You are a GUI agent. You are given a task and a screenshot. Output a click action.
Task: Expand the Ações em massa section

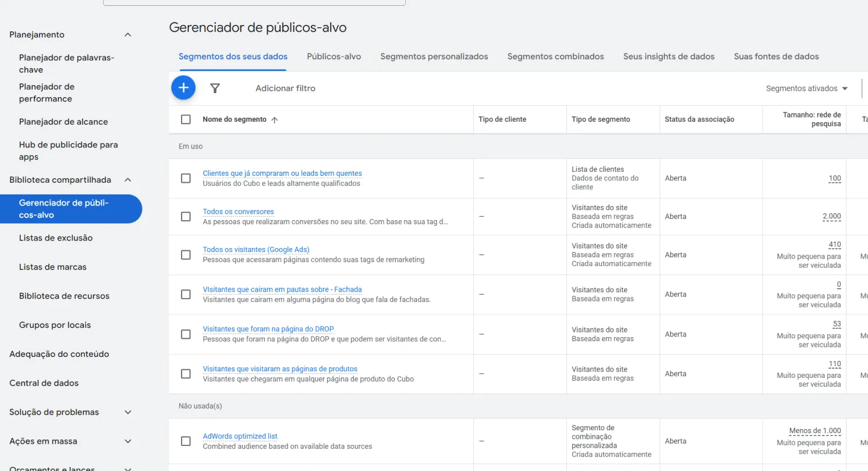(128, 441)
